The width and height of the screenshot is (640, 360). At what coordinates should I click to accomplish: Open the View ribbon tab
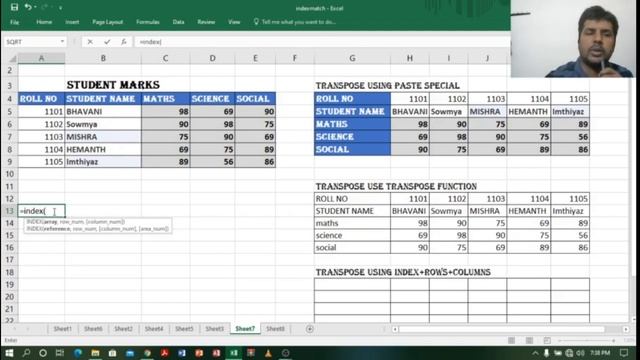pyautogui.click(x=234, y=22)
